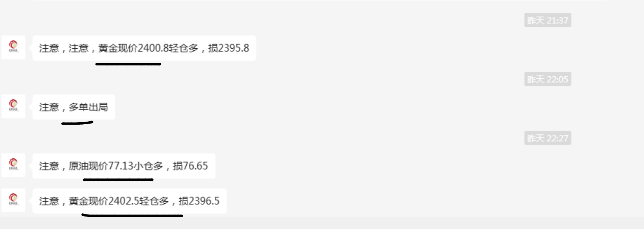Click the repeated 注意，注意 text in first message

click(64, 48)
